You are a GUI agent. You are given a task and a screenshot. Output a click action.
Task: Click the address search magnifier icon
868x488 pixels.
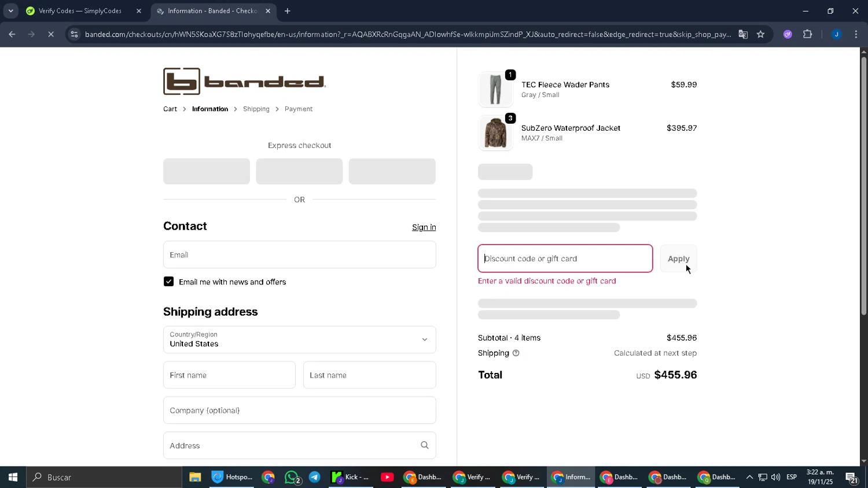(x=425, y=445)
